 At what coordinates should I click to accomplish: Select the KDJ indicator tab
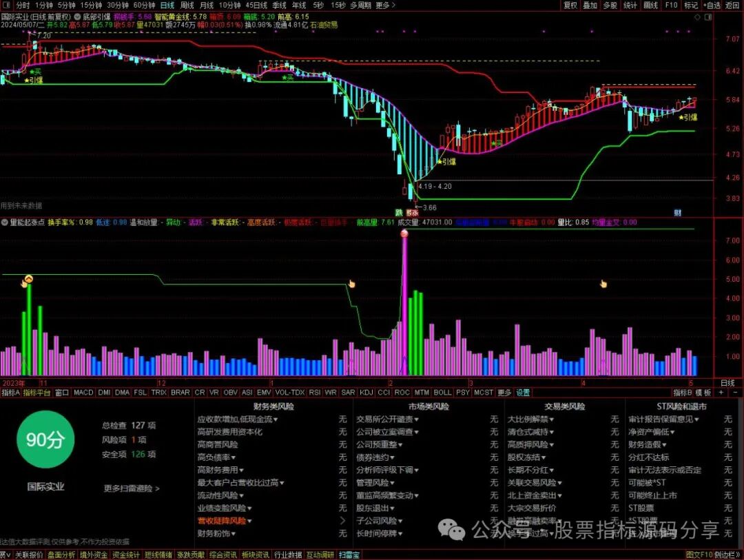[x=366, y=393]
